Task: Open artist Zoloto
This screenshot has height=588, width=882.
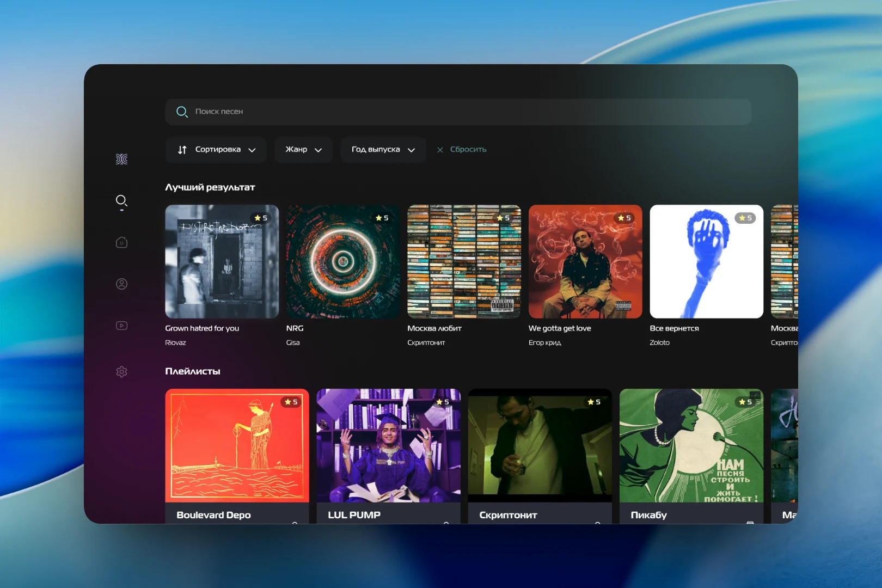Action: 659,342
